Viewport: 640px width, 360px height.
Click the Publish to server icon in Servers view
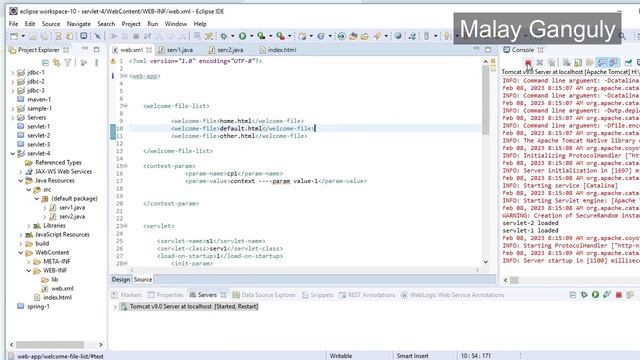[630, 295]
